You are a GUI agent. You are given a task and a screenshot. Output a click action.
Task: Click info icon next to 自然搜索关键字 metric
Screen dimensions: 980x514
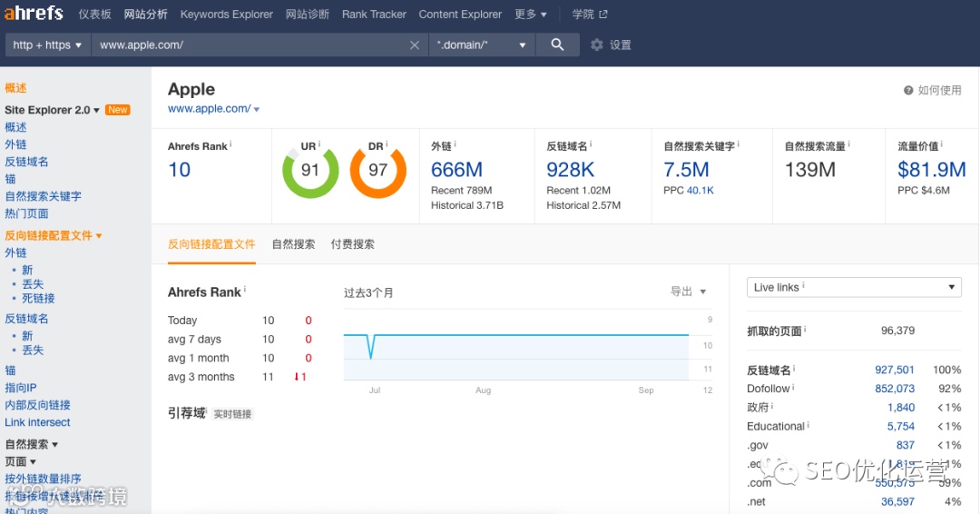point(738,144)
